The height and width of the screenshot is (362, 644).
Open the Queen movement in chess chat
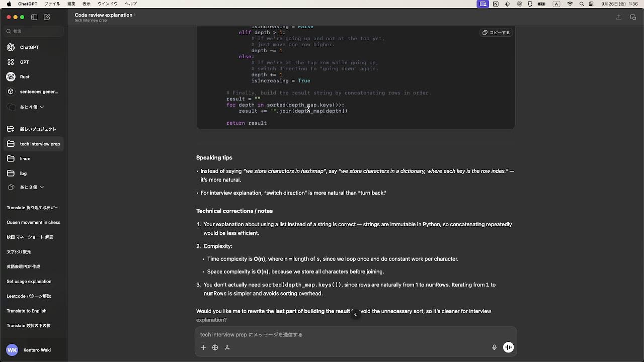click(x=34, y=222)
